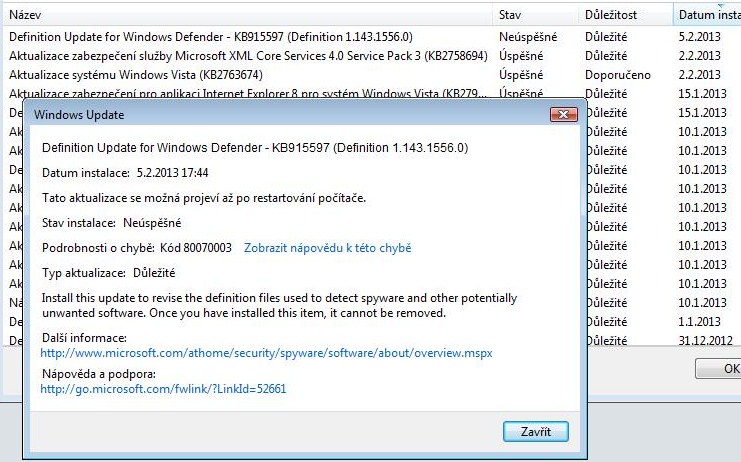Image resolution: width=741 pixels, height=462 pixels.
Task: Click the date 5.2.2013 in the list
Action: [699, 37]
